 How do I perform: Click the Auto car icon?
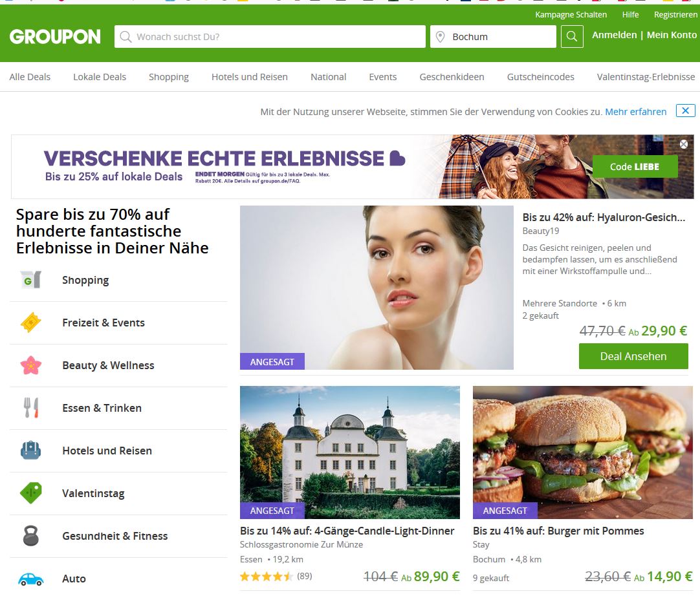click(x=31, y=579)
